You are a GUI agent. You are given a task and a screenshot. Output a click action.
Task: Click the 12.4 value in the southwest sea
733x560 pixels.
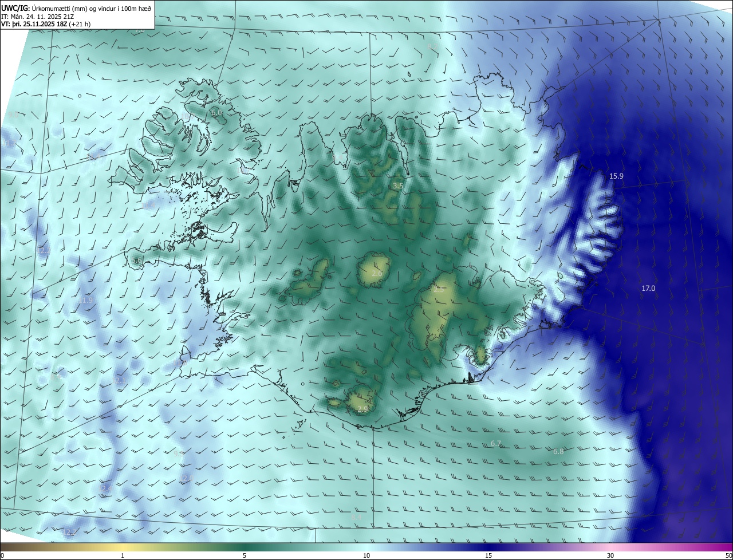[x=105, y=488]
